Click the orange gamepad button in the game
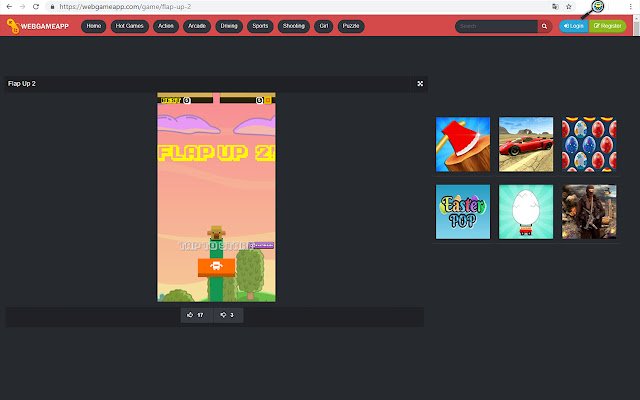640x400 pixels. point(216,267)
